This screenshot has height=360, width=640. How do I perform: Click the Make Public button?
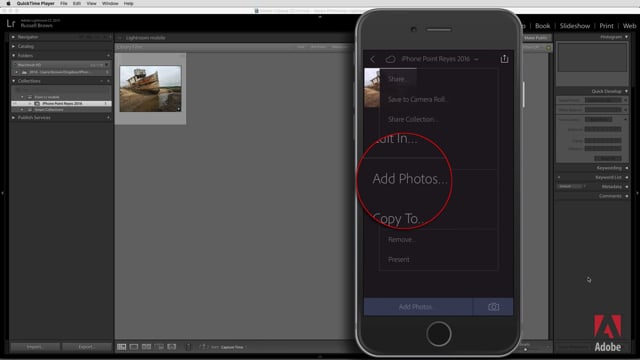coord(536,38)
